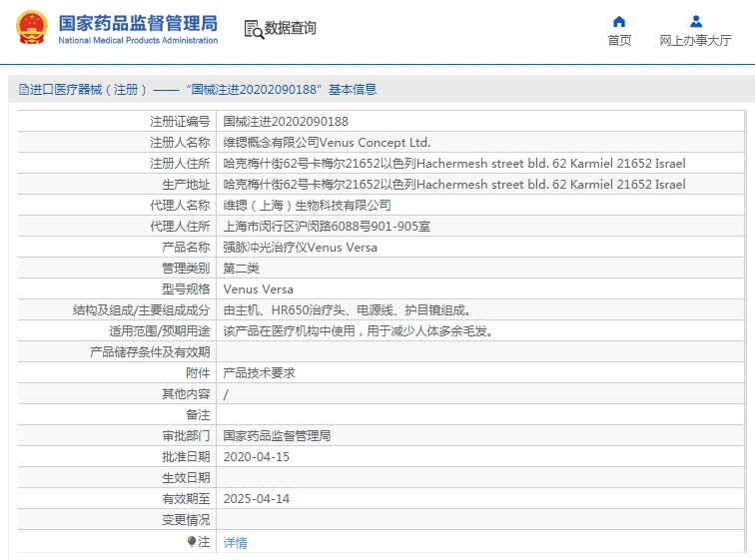Screen dimensions: 755x560
Task: Select registrant Venus Concept Ltd. value
Action: point(327,143)
